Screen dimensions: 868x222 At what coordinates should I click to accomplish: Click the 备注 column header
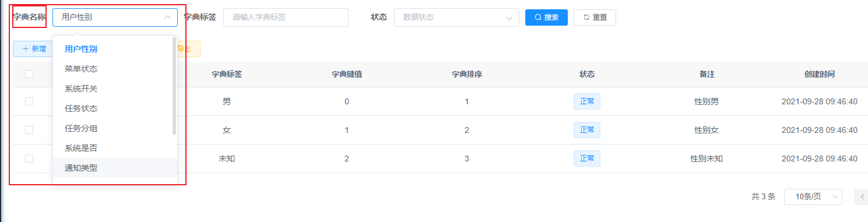pyautogui.click(x=707, y=75)
